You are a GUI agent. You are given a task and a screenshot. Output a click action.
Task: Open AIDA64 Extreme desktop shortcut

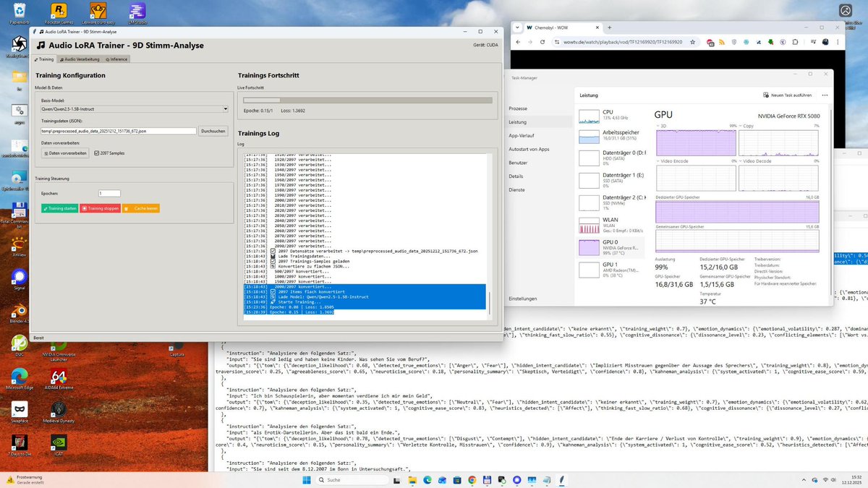(58, 380)
